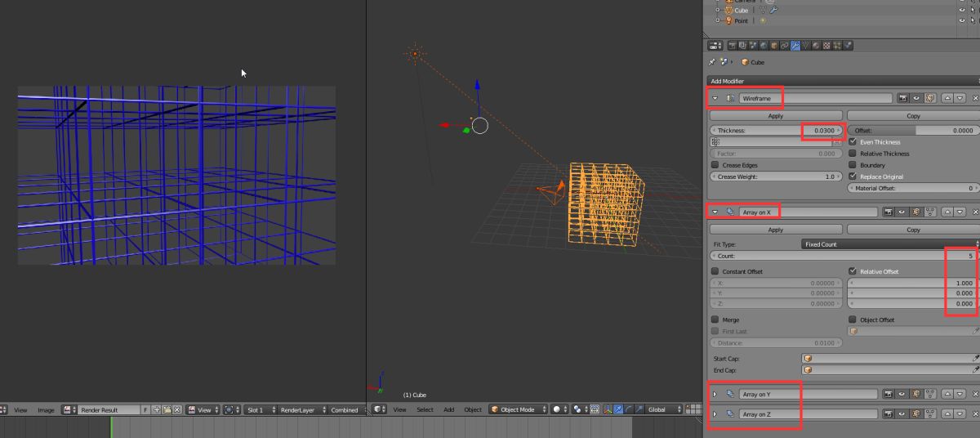Toggle Wireframe modifier edit mode icon
The width and height of the screenshot is (980, 438).
pos(929,98)
